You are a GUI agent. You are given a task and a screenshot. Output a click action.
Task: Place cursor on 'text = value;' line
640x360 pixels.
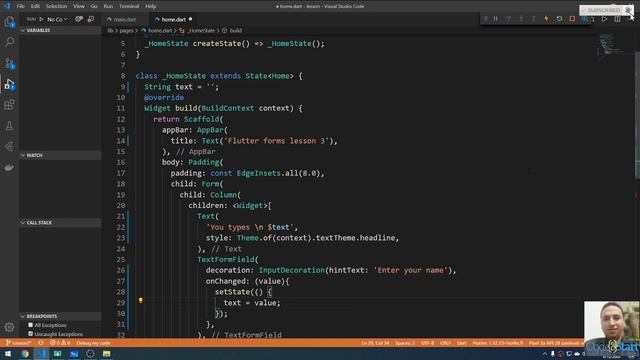pos(252,303)
